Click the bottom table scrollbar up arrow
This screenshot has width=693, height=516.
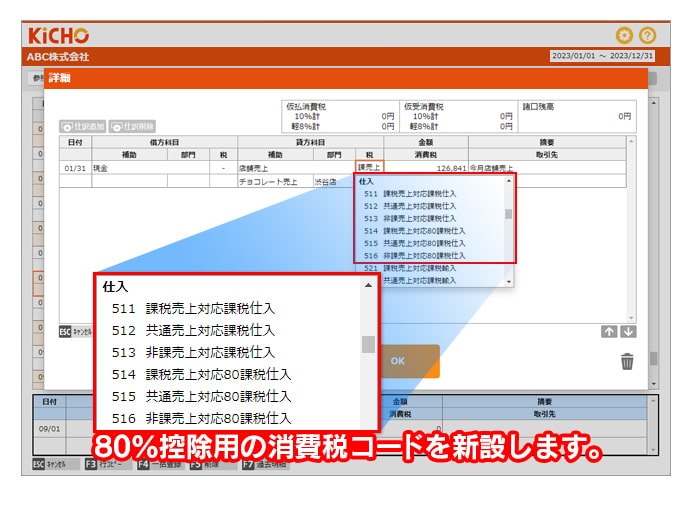point(653,401)
